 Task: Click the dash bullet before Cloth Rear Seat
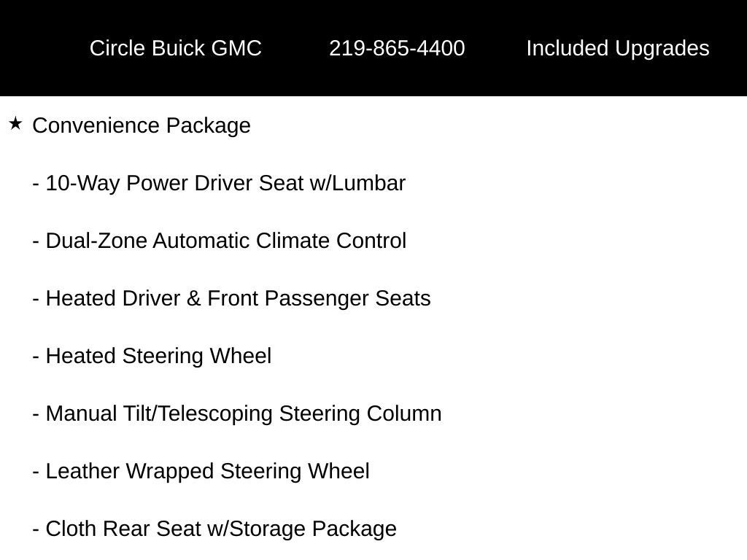(x=36, y=529)
